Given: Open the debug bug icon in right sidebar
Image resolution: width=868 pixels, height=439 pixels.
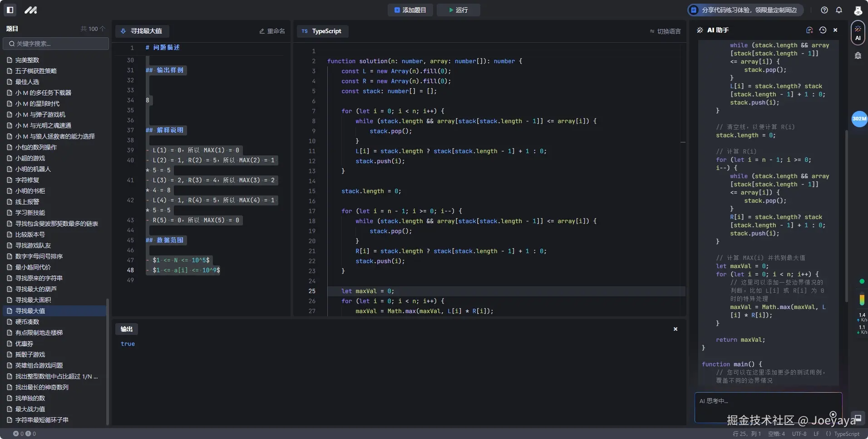Looking at the screenshot, I should pyautogui.click(x=858, y=55).
